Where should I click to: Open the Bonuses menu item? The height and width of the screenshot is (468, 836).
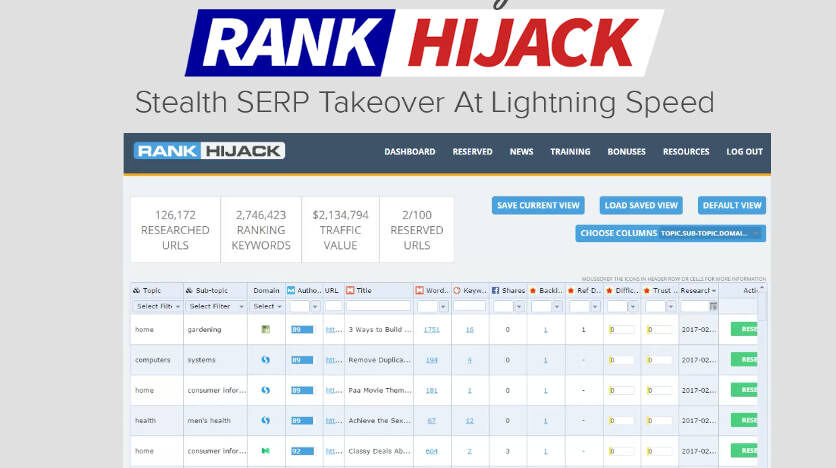coord(626,152)
